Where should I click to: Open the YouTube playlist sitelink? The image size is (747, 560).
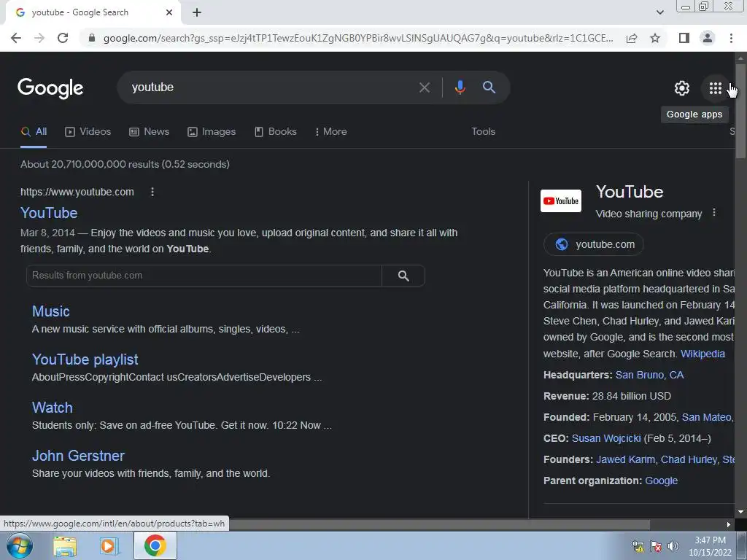coord(85,359)
